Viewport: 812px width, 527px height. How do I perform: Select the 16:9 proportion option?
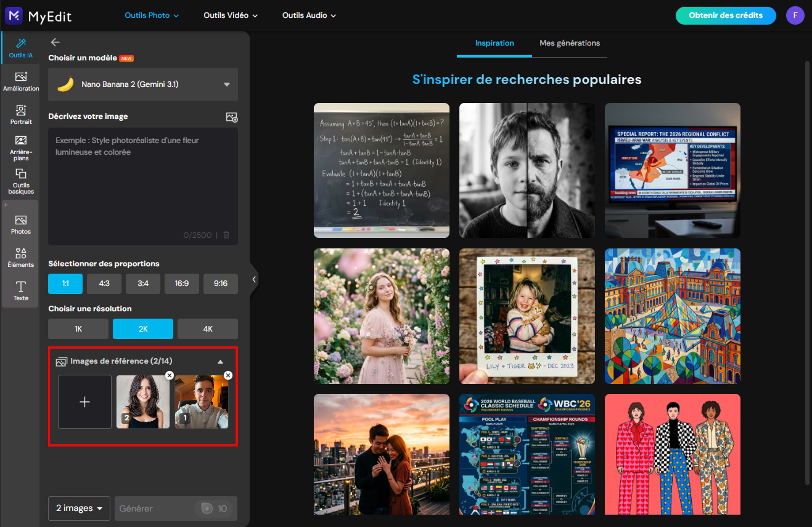point(181,283)
